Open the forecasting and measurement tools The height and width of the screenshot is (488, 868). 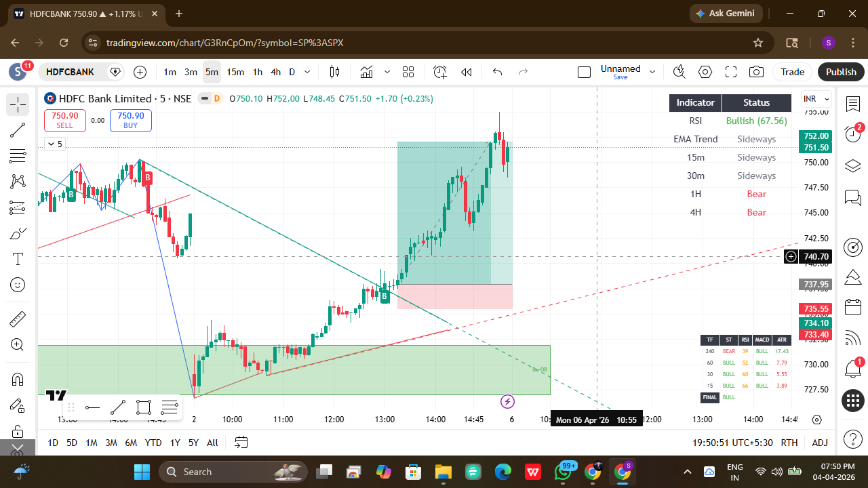coord(18,208)
